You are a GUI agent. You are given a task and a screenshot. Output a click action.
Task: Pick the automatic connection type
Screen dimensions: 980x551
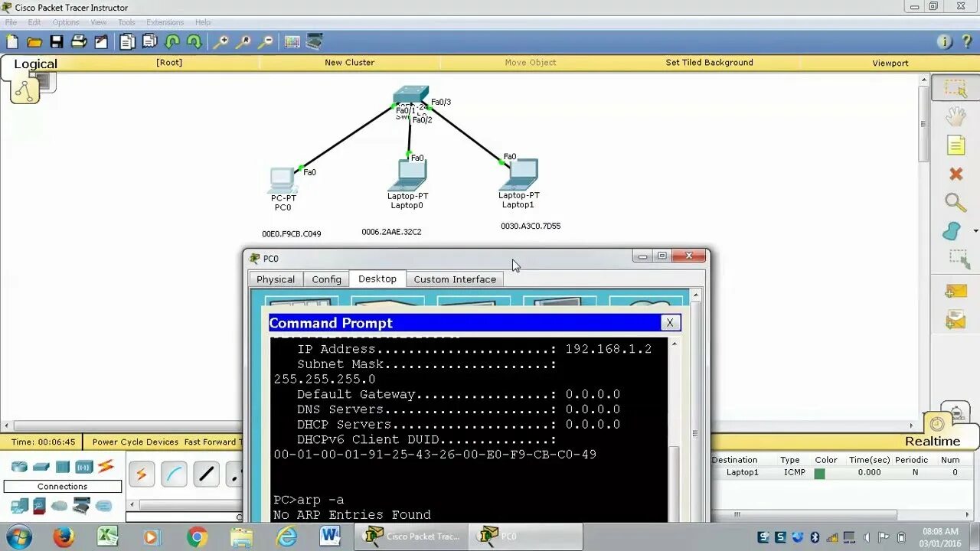click(x=141, y=474)
